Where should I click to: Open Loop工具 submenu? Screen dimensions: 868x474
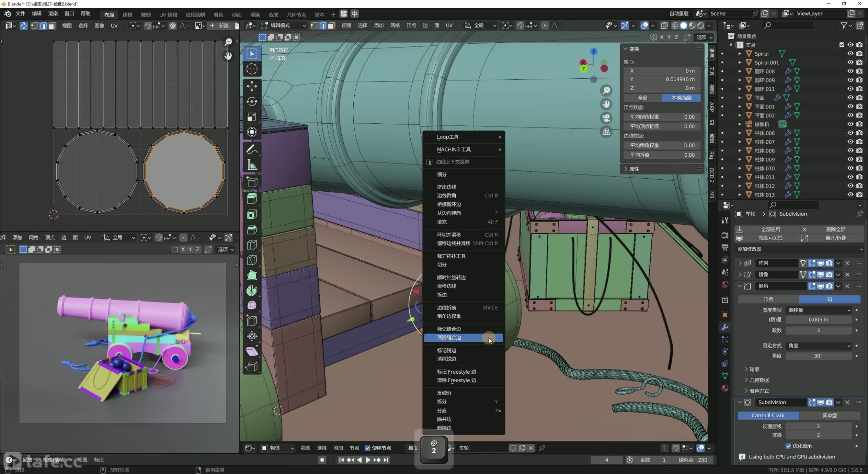pos(463,137)
